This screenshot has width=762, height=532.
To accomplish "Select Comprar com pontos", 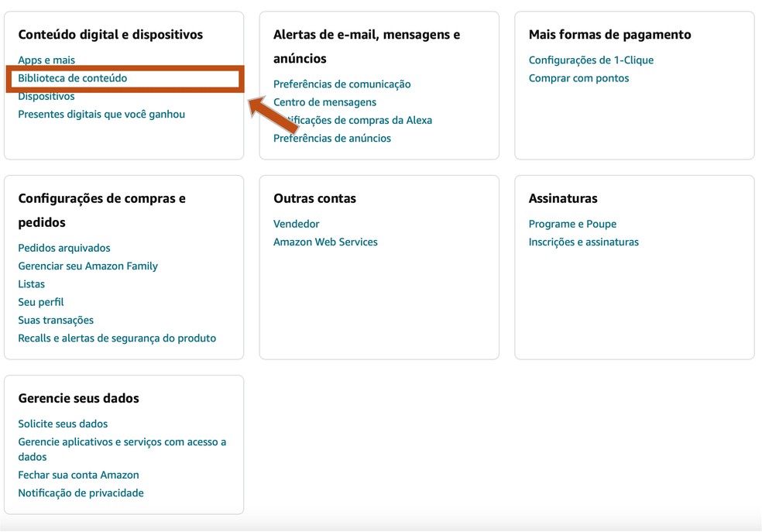I will 578,77.
